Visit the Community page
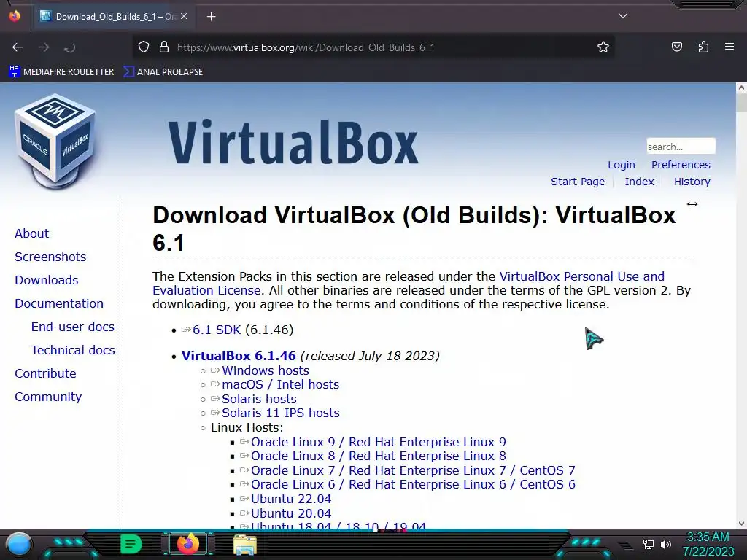Viewport: 747px width, 560px height. tap(48, 397)
